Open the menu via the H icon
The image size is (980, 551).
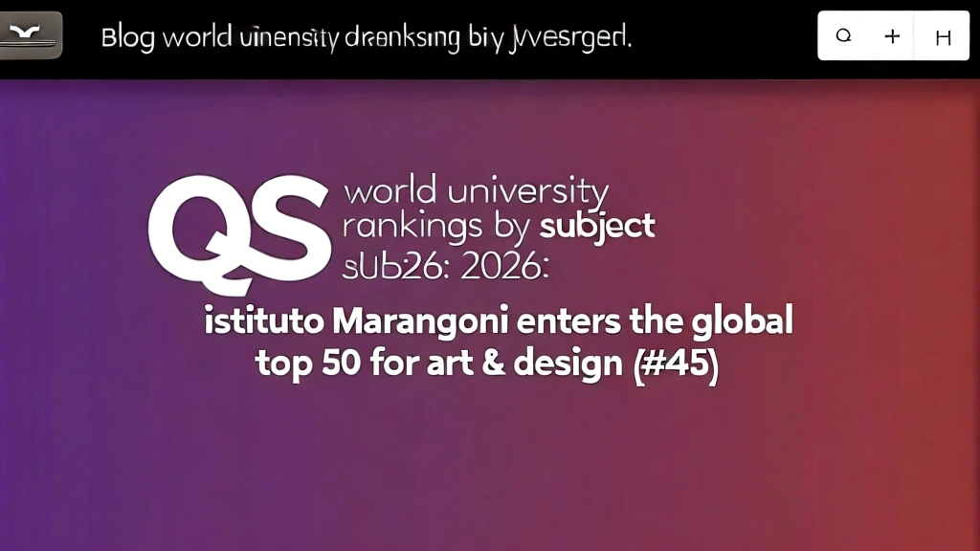[943, 37]
